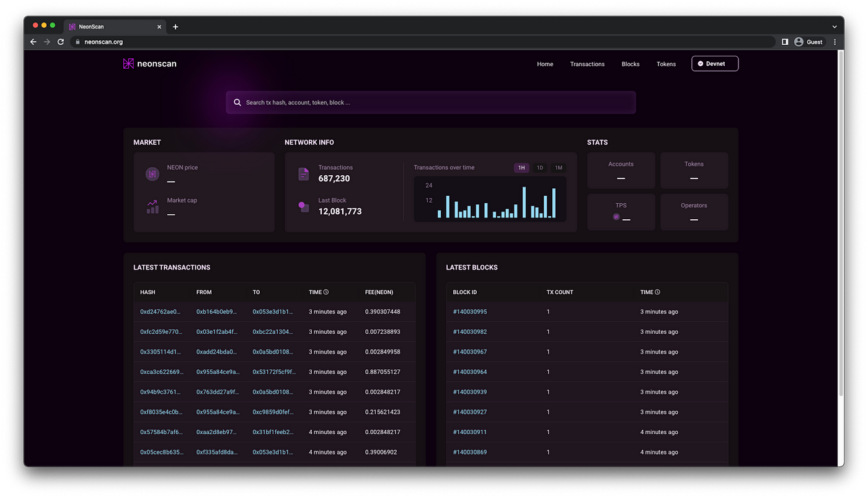The width and height of the screenshot is (868, 498).
Task: Click the Last Block cube icon
Action: [304, 206]
